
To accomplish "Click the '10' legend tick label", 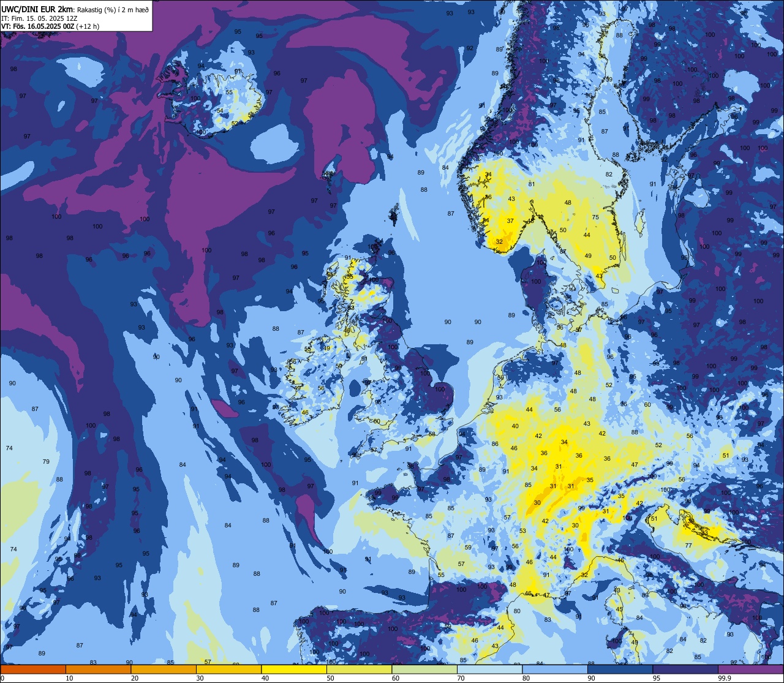I will coord(69,678).
